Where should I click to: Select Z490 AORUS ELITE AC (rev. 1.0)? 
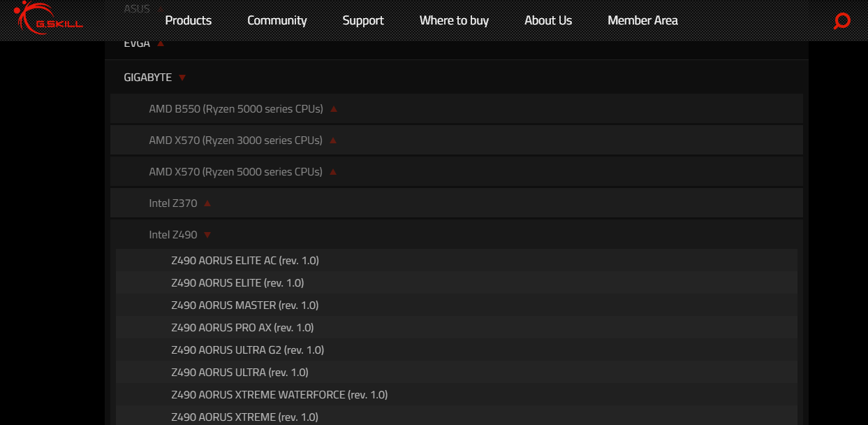(x=457, y=260)
